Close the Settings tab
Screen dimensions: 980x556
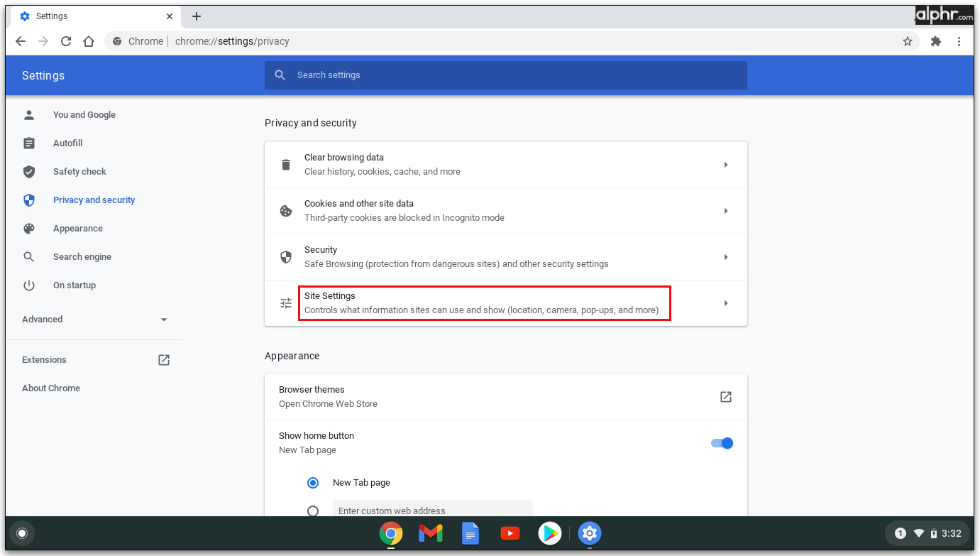point(170,16)
